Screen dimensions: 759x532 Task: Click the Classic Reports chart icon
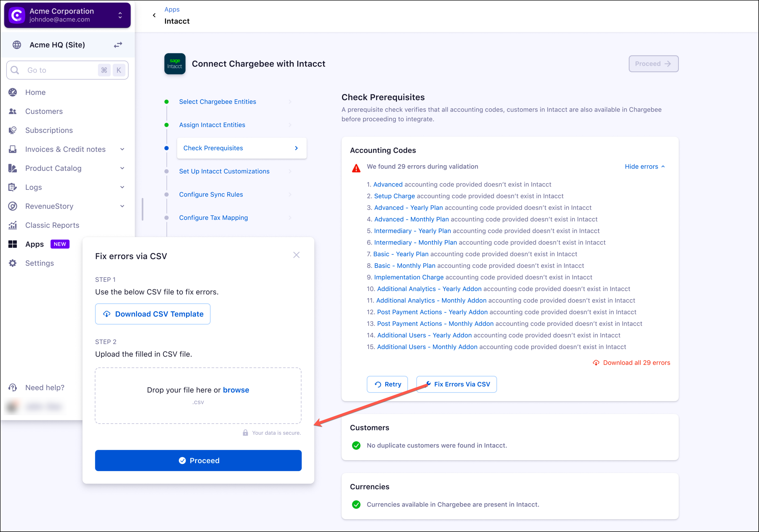13,225
